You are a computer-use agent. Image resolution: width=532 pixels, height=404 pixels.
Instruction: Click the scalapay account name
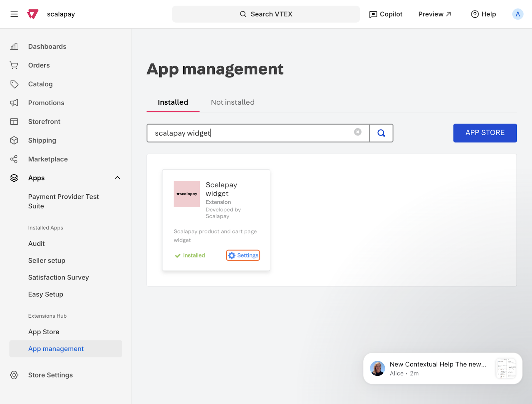pos(61,14)
